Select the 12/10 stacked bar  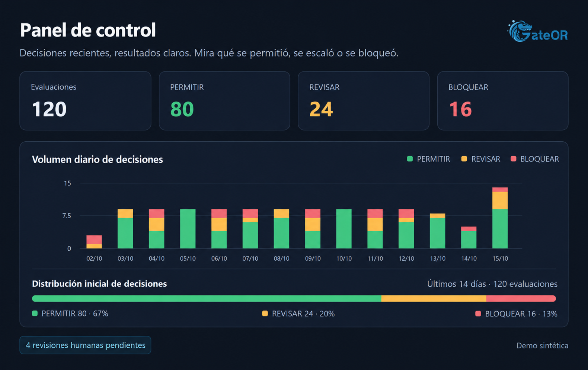tap(406, 229)
